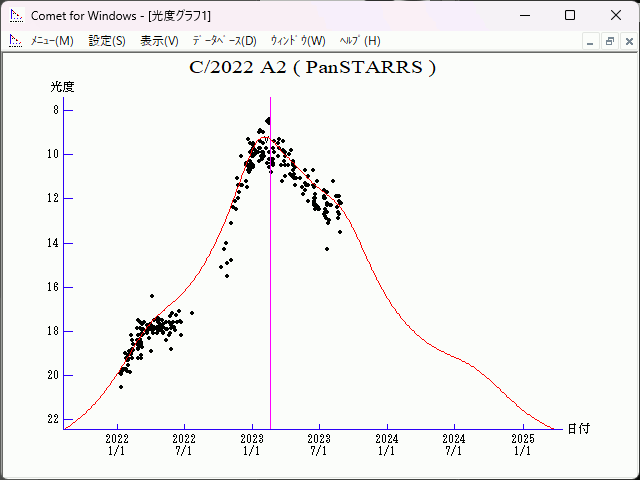Close the inner 光度グラフ1 child window

[629, 41]
